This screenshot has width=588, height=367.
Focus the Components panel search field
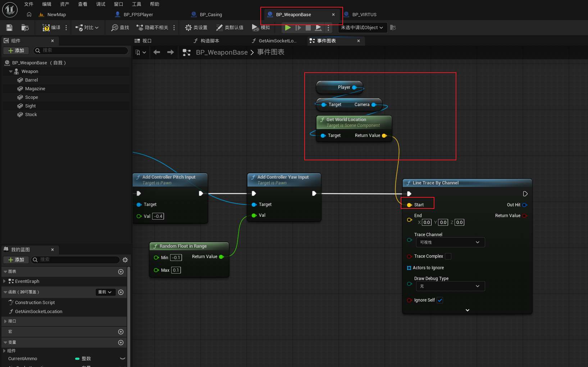click(81, 51)
